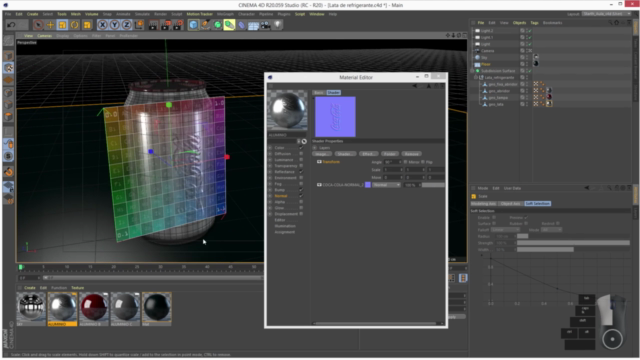Enable the Displacement channel checkbox
This screenshot has height=360, width=640.
(301, 214)
